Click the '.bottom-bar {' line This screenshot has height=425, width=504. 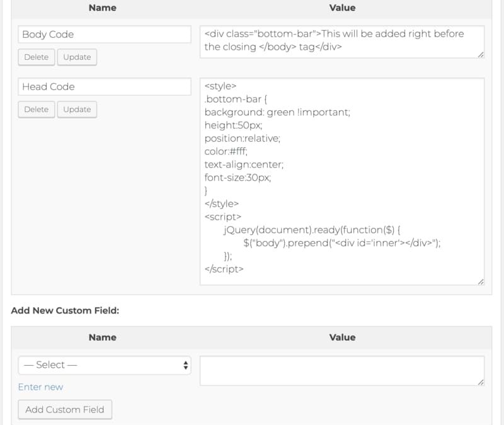click(x=236, y=99)
